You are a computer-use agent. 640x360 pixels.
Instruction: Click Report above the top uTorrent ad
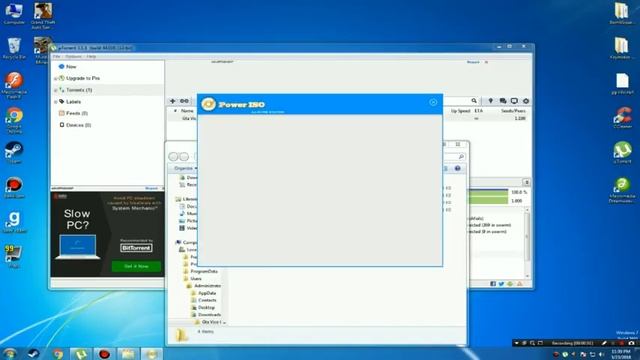473,62
